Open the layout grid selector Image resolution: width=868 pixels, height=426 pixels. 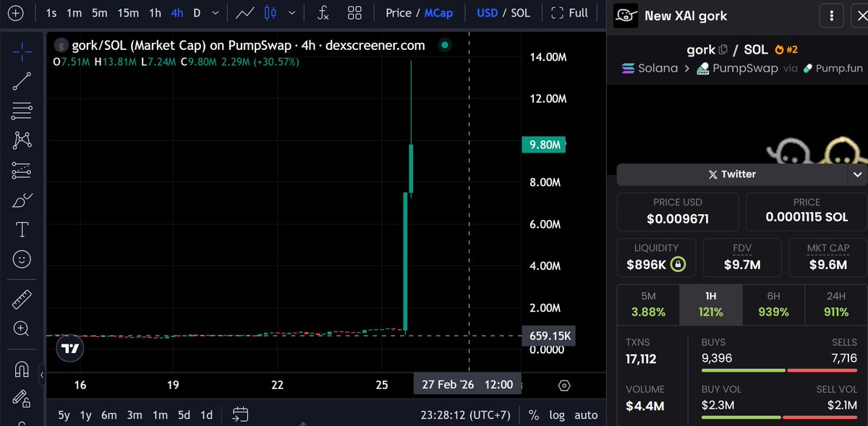354,13
